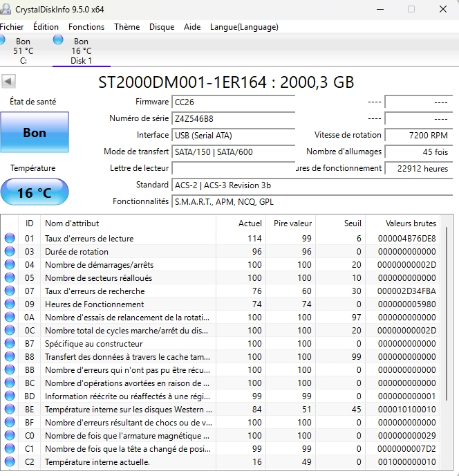Click status orb for attribute 09 power-on hours

click(x=10, y=304)
